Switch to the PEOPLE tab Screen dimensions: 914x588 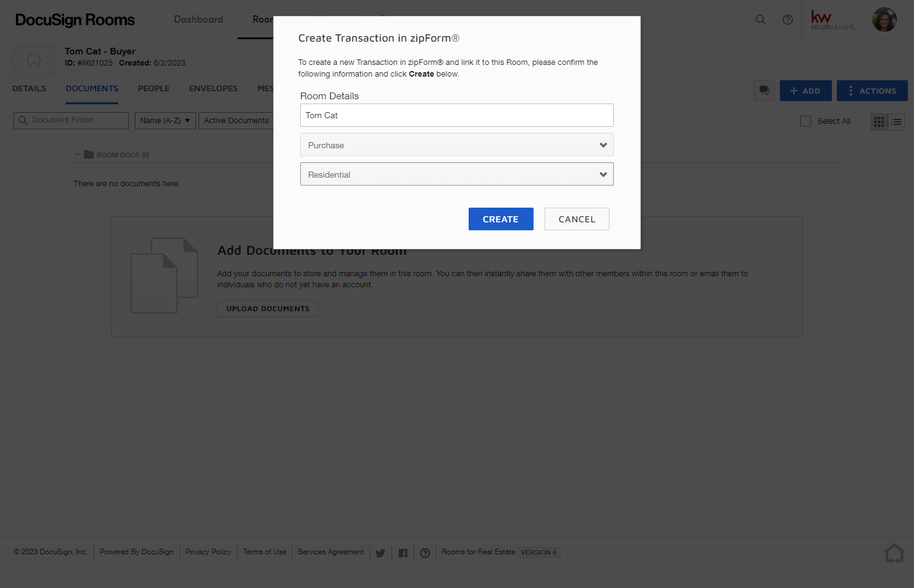point(154,89)
